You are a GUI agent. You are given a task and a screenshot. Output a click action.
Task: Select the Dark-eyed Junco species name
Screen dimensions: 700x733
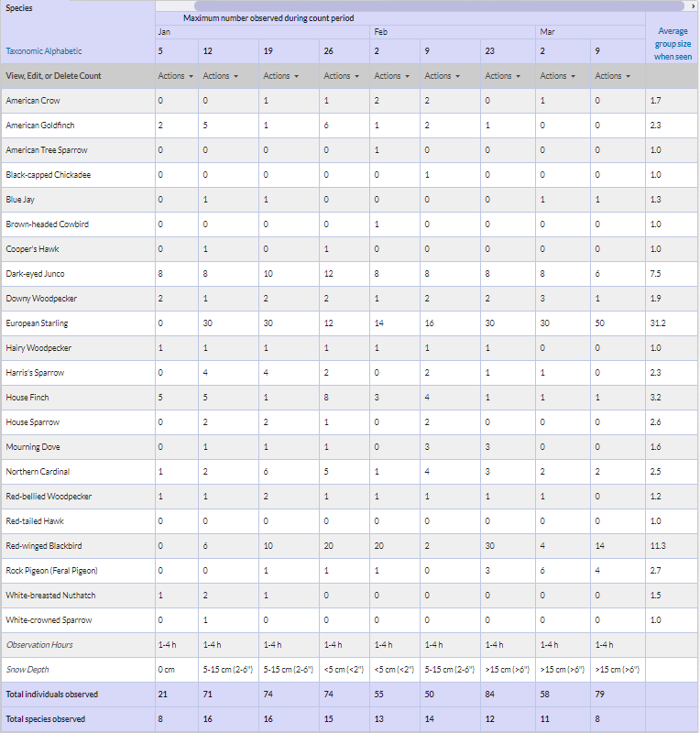click(35, 274)
